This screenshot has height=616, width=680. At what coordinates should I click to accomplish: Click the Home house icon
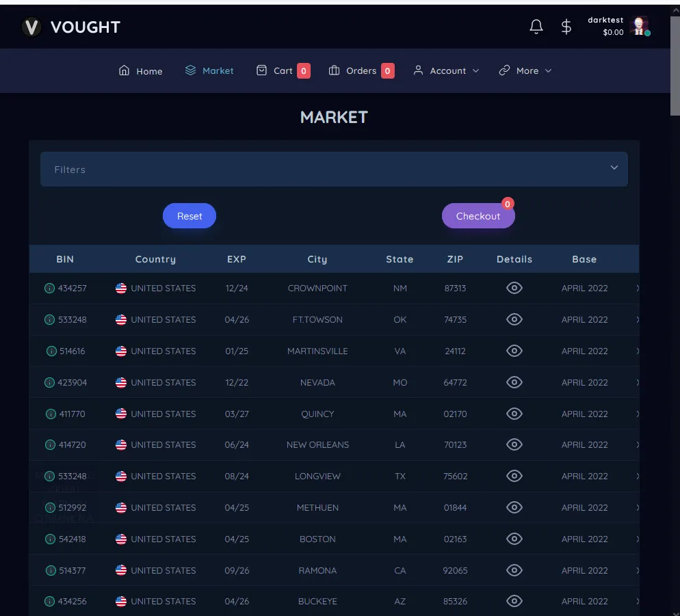click(x=124, y=70)
